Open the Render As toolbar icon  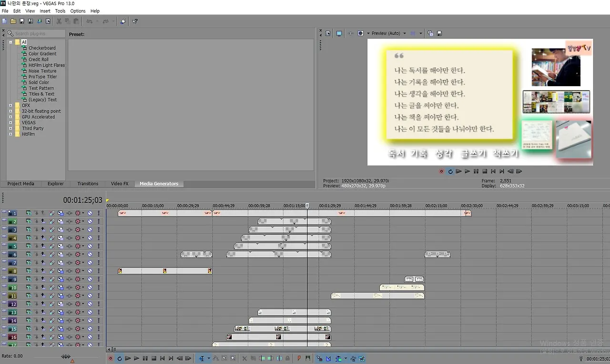(x=39, y=21)
